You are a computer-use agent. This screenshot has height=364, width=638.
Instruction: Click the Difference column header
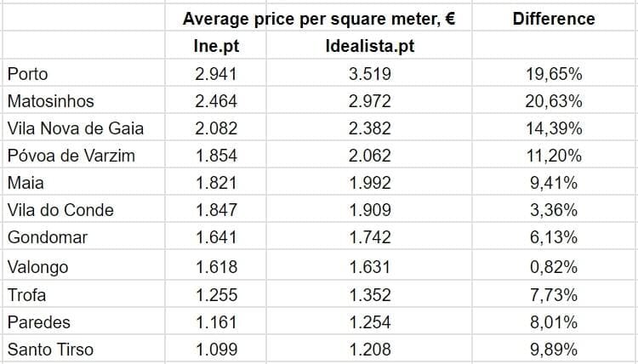pos(554,19)
